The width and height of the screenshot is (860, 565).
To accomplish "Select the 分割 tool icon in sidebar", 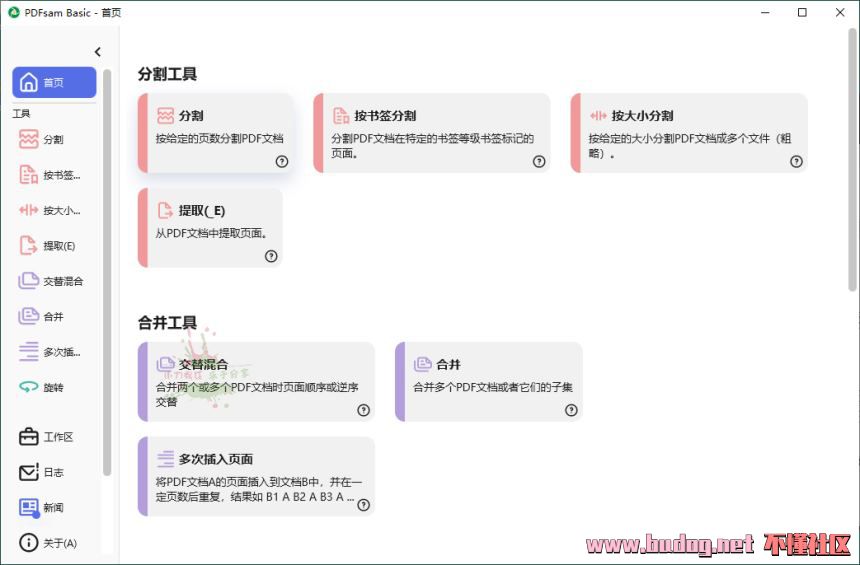I will pos(29,139).
